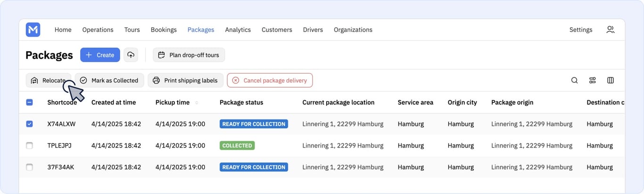This screenshot has height=194, width=644.
Task: Open Settings in the top bar
Action: tap(581, 30)
